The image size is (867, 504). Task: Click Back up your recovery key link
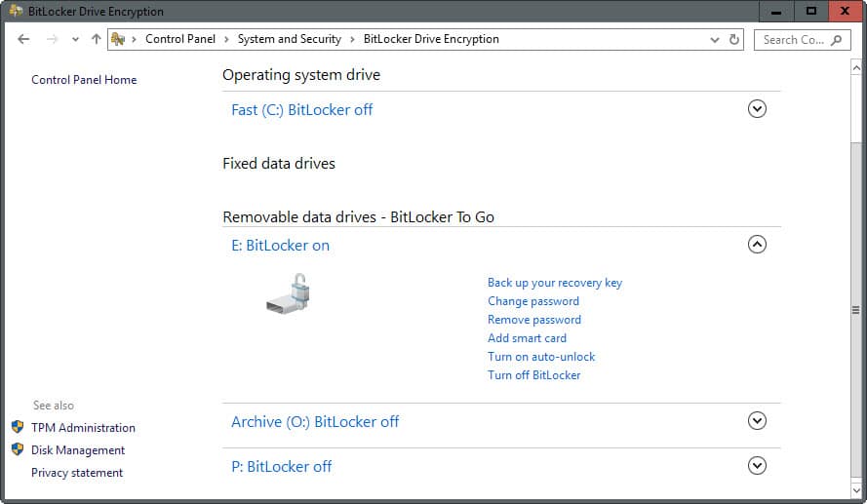554,283
